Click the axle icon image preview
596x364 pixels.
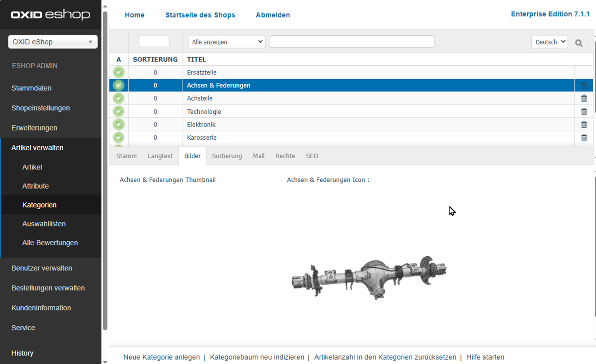click(369, 277)
